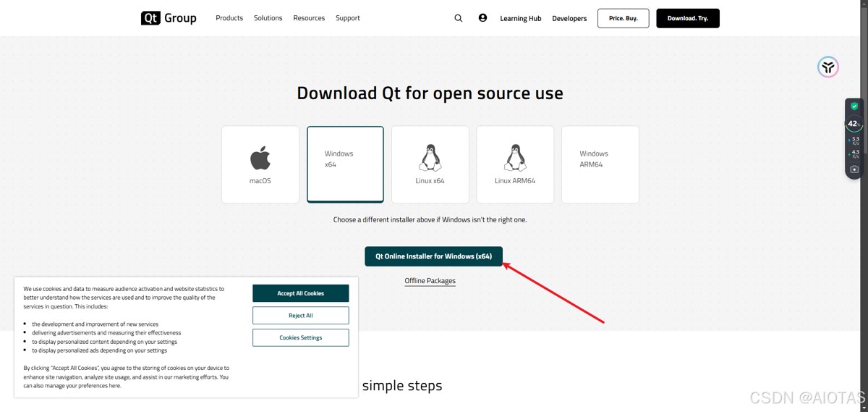Screen dimensions: 868x412
Task: Go to Learning Hub
Action: 521,18
